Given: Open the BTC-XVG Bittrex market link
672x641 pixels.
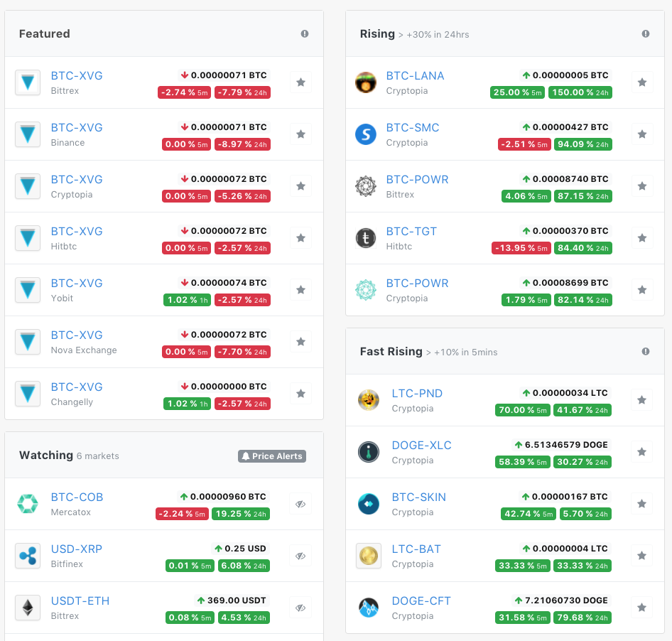Looking at the screenshot, I should [x=77, y=75].
